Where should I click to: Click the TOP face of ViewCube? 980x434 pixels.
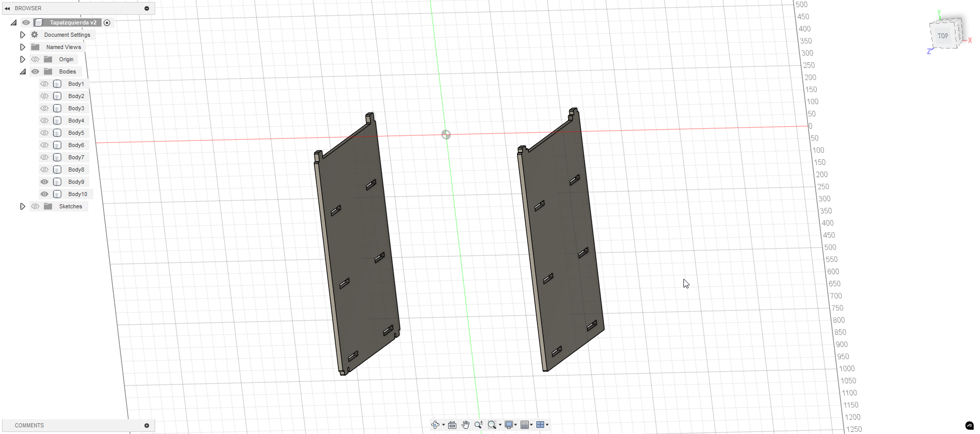943,36
